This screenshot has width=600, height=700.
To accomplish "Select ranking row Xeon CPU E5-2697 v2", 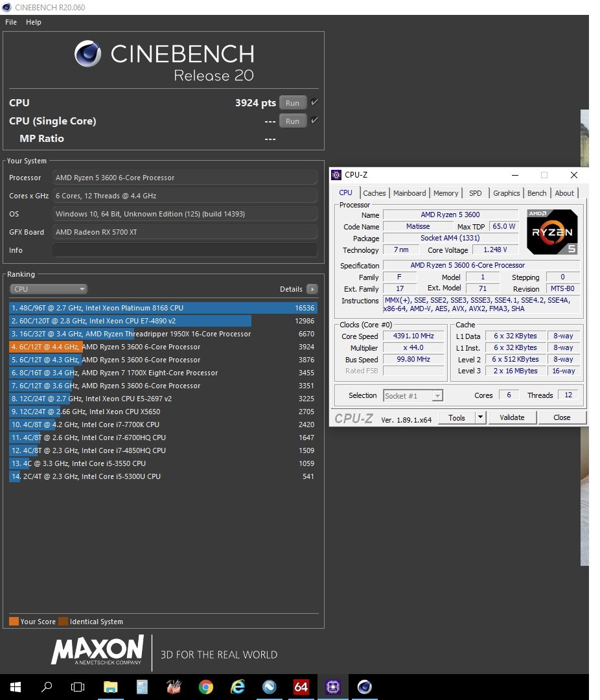I will click(163, 398).
